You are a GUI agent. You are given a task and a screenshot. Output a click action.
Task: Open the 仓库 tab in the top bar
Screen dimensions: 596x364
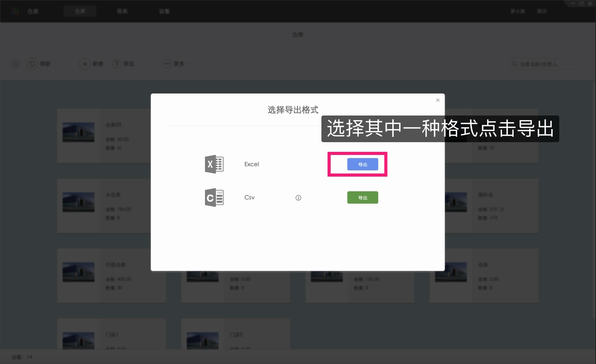click(80, 11)
